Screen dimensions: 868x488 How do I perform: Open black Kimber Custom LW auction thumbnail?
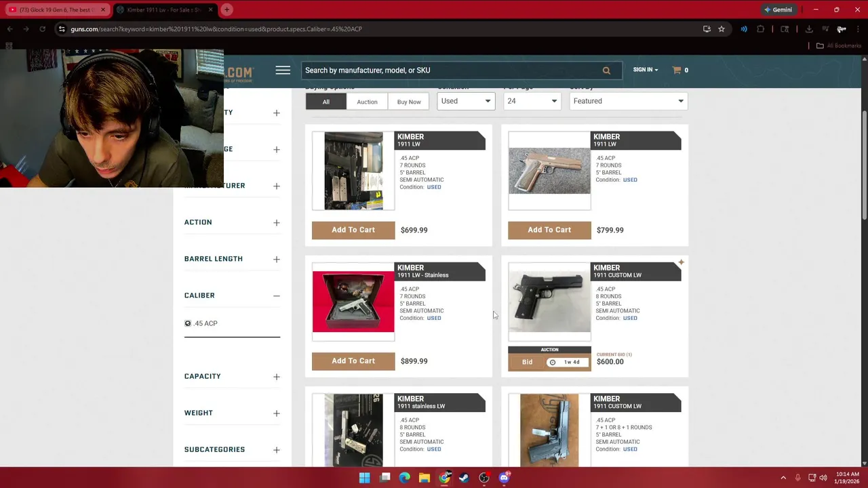click(x=549, y=302)
